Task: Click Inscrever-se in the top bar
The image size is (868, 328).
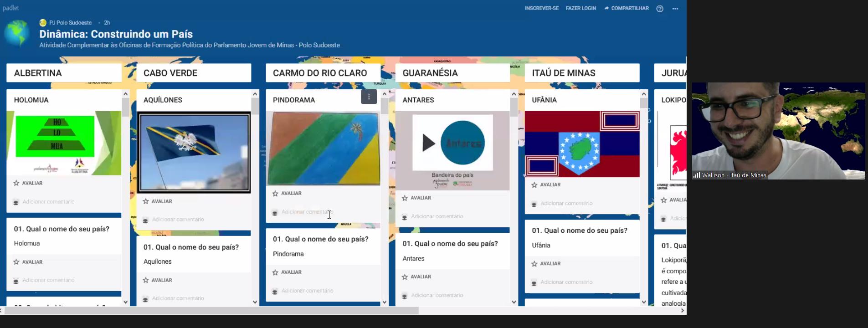Action: point(541,8)
